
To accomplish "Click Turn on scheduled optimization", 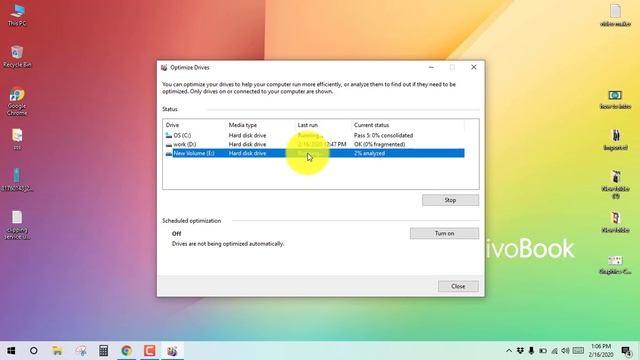I will click(x=444, y=233).
